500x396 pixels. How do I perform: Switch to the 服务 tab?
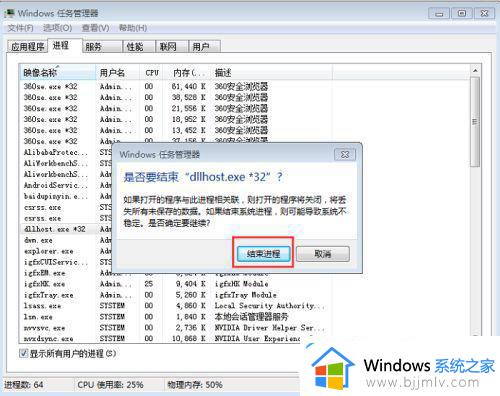102,47
